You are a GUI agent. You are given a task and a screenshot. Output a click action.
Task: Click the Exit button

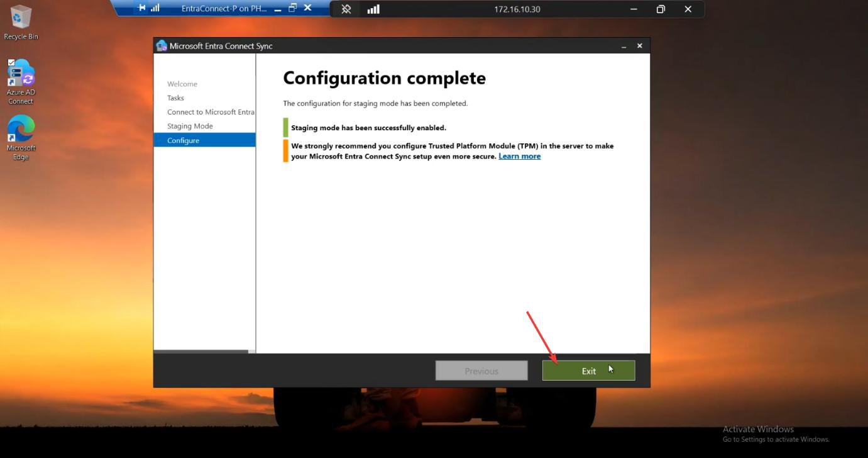[588, 371]
